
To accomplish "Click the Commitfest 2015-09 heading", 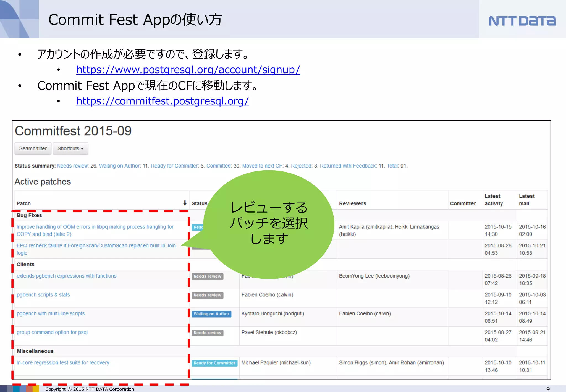I will tap(73, 131).
